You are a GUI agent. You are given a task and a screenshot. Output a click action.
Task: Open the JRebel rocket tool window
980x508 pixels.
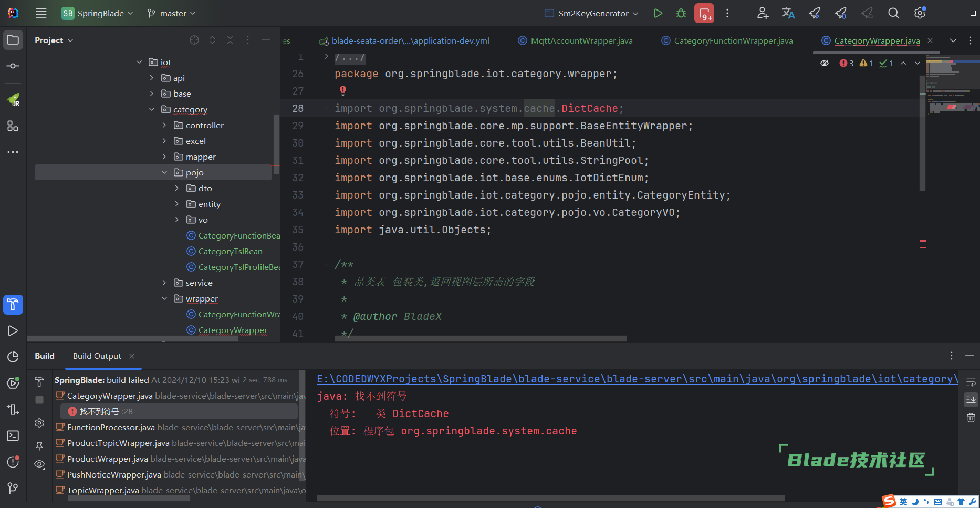[13, 99]
